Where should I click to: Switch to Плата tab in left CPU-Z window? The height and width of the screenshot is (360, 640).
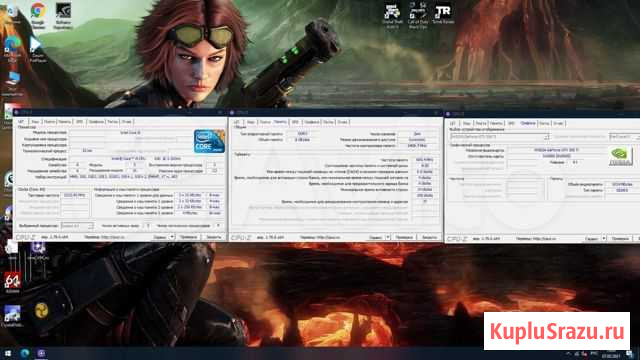click(49, 122)
